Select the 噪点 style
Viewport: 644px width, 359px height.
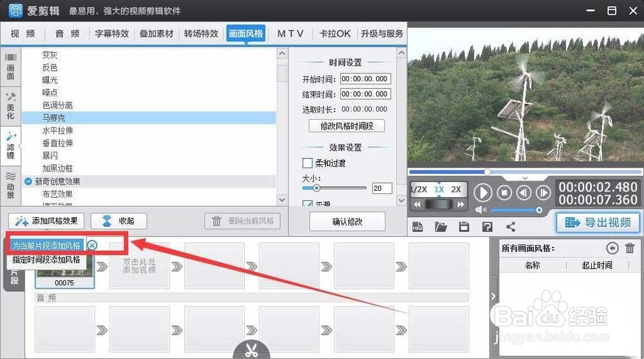coord(50,93)
